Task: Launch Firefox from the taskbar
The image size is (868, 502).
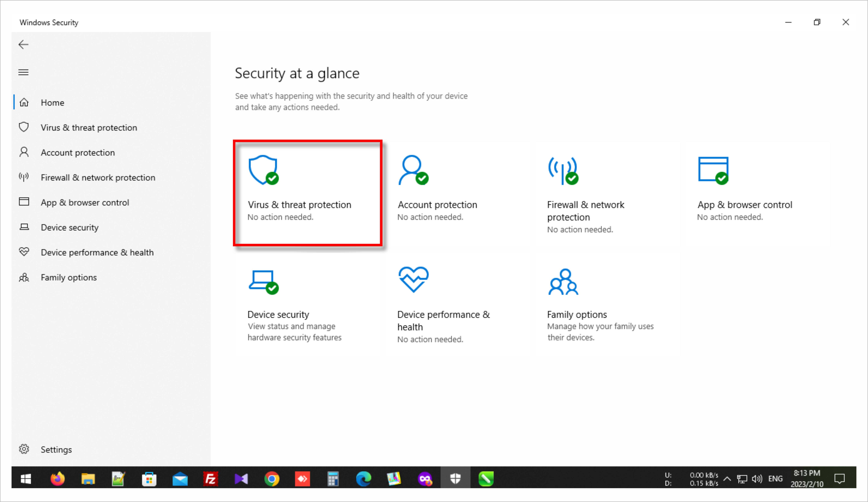Action: (x=58, y=479)
